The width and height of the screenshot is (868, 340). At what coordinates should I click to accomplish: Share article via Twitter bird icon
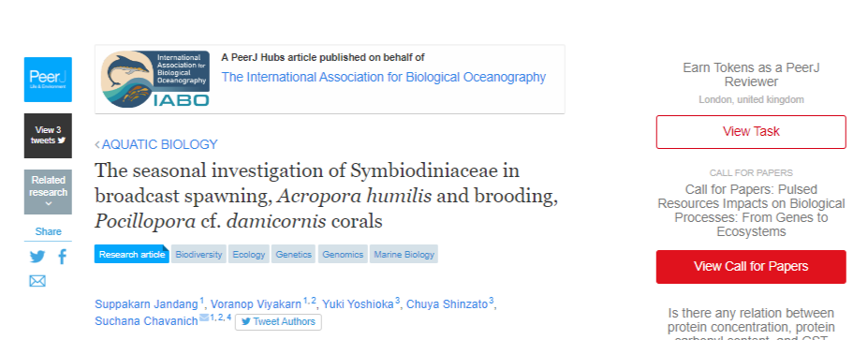pyautogui.click(x=37, y=257)
